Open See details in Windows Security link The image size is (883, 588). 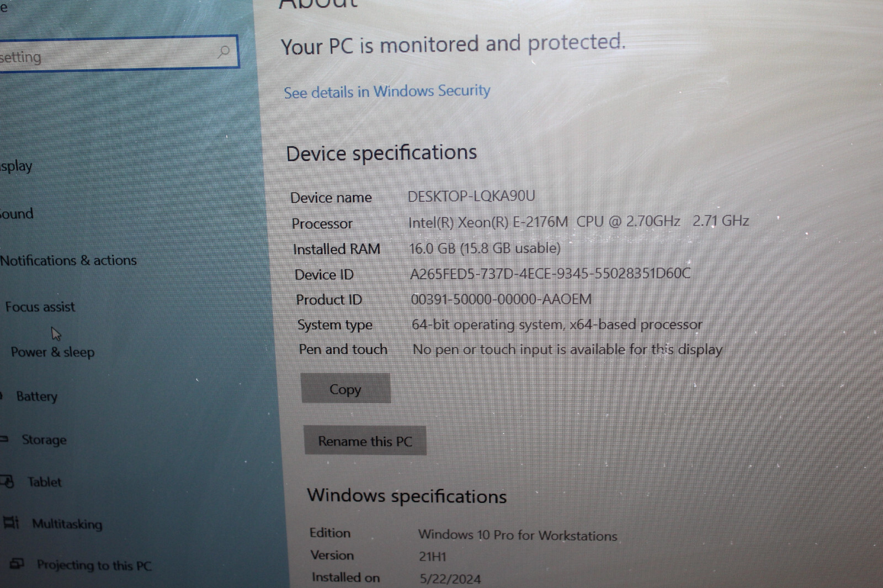coord(387,92)
